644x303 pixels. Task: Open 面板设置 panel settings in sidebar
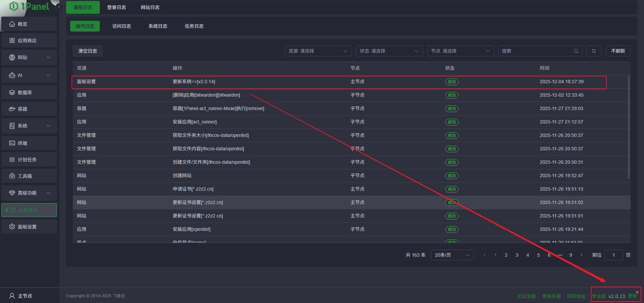tap(29, 227)
